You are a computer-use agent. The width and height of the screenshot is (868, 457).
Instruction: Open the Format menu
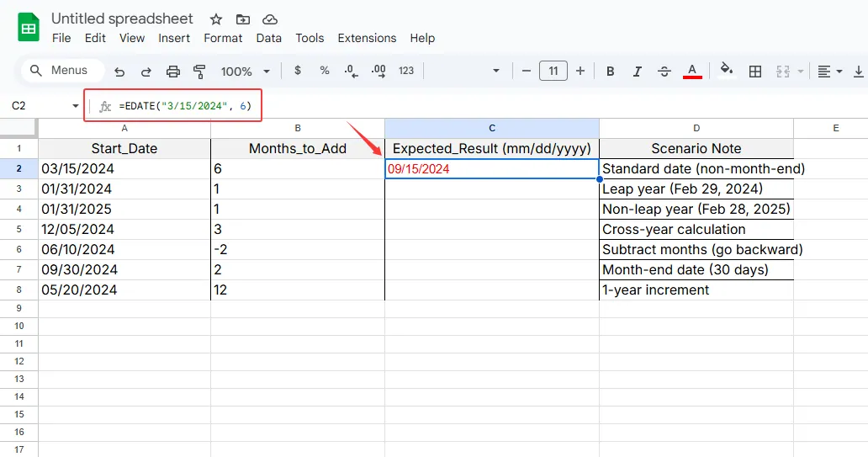click(x=223, y=38)
